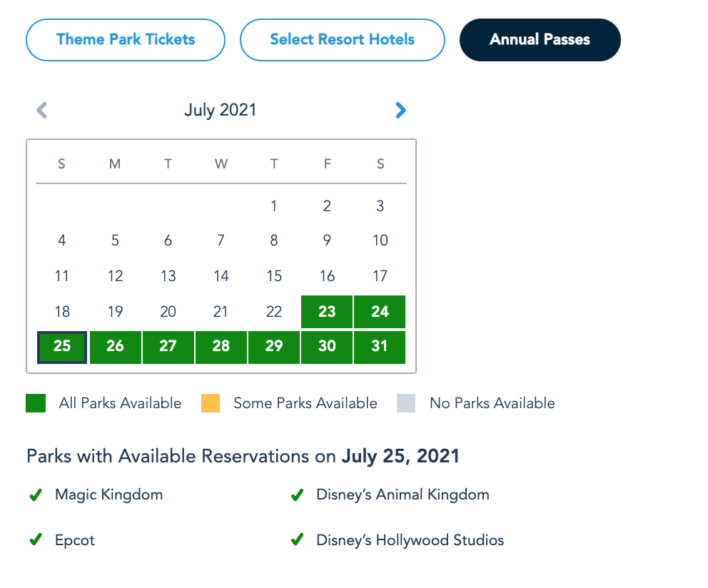Switch to the Theme Park Tickets tab
This screenshot has height=588, width=708.
point(126,39)
